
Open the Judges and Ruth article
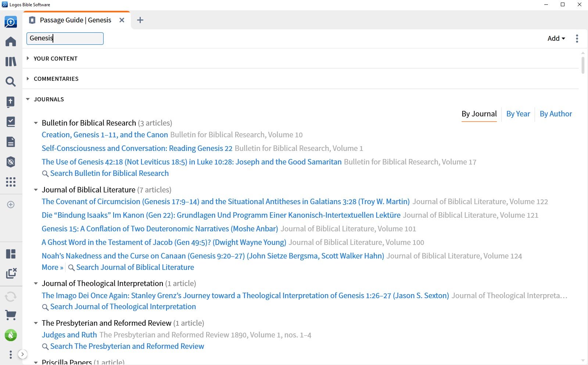tap(69, 335)
